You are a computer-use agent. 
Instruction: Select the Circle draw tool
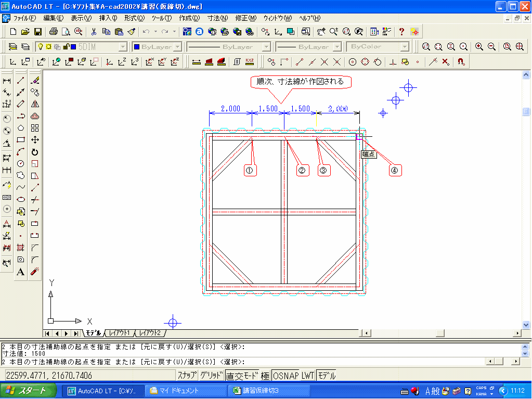[x=21, y=163]
